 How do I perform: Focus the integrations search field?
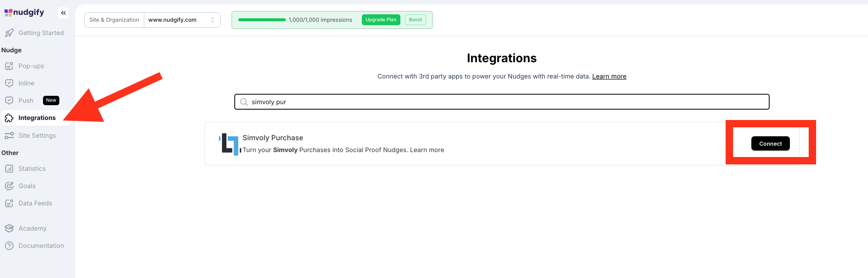tap(502, 102)
